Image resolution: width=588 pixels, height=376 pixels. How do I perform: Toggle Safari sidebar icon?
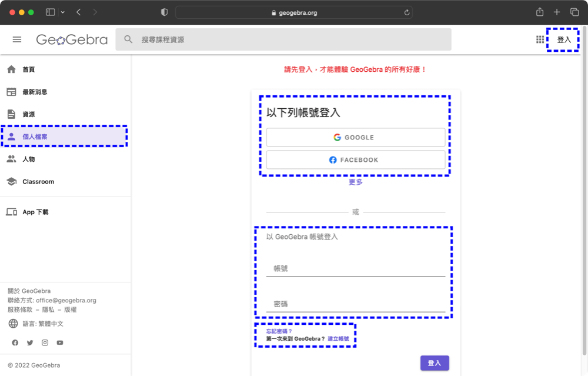click(50, 12)
